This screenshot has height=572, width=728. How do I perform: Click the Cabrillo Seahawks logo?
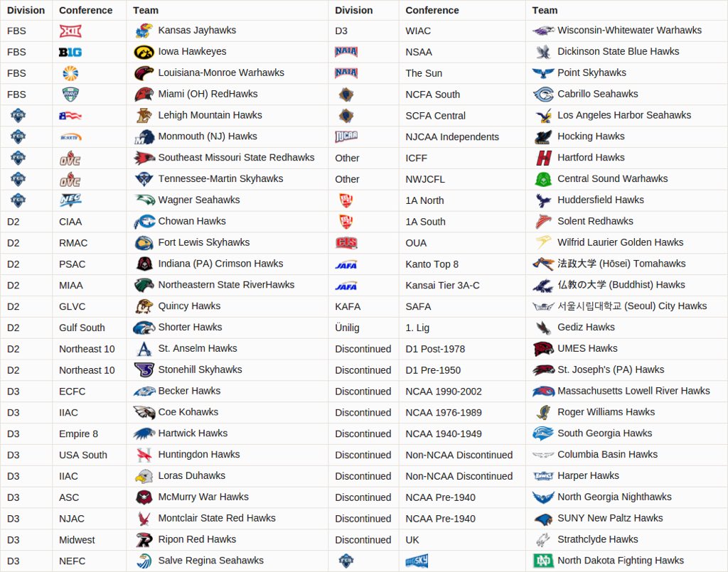pyautogui.click(x=543, y=95)
